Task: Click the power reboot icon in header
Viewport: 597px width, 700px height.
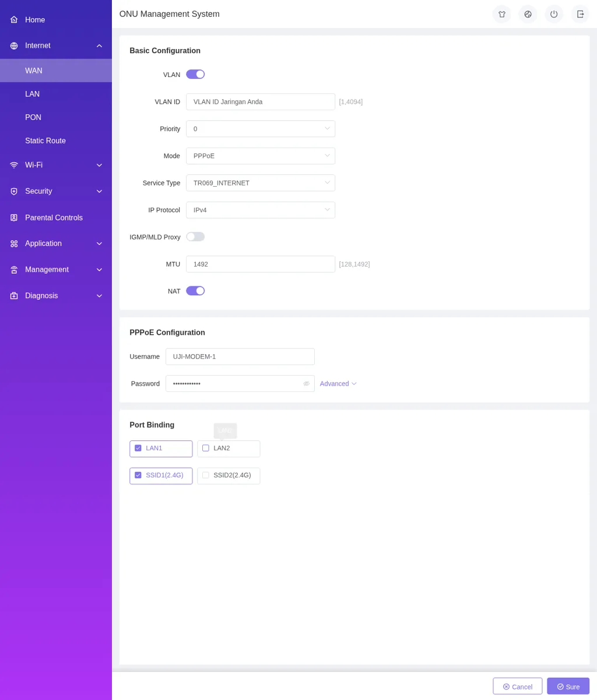Action: pyautogui.click(x=554, y=14)
